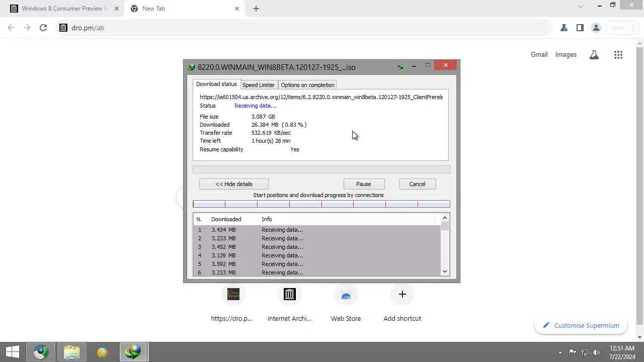The width and height of the screenshot is (644, 362).
Task: Click the '1 hour(s) 28 min' time left
Action: pos(271,141)
